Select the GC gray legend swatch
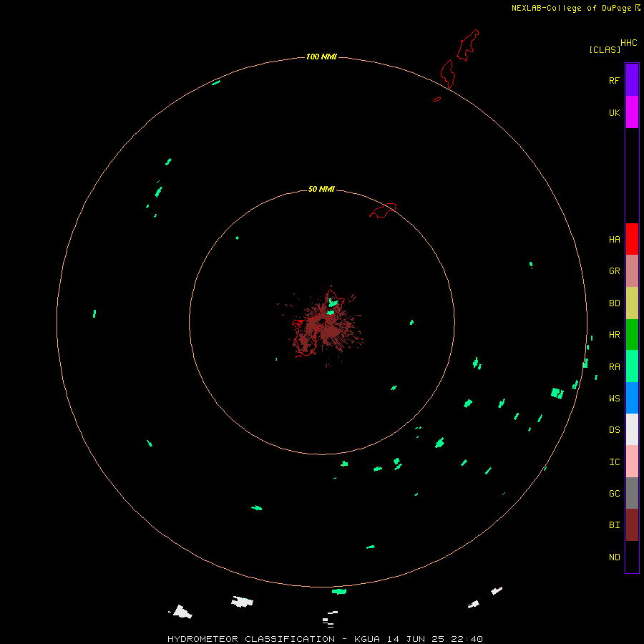The image size is (644, 644). click(x=632, y=493)
